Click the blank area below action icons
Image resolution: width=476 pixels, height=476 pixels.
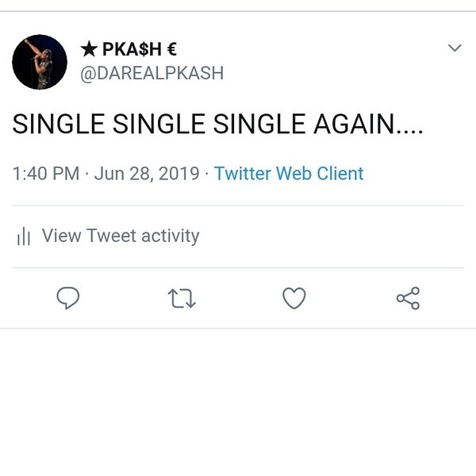point(238,397)
